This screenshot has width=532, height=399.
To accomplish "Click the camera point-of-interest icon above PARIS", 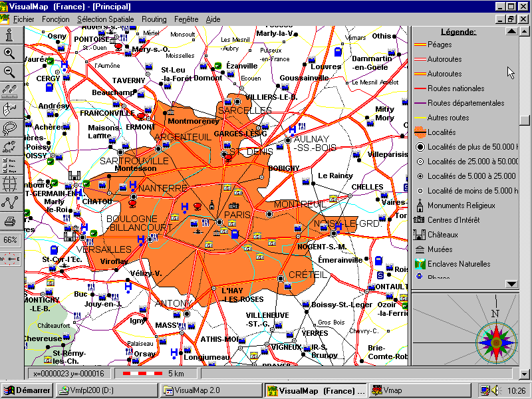I will click(x=234, y=205).
